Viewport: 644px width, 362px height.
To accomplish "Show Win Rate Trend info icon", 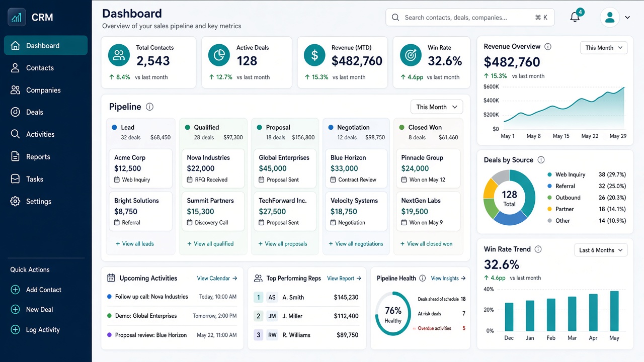I will click(538, 249).
